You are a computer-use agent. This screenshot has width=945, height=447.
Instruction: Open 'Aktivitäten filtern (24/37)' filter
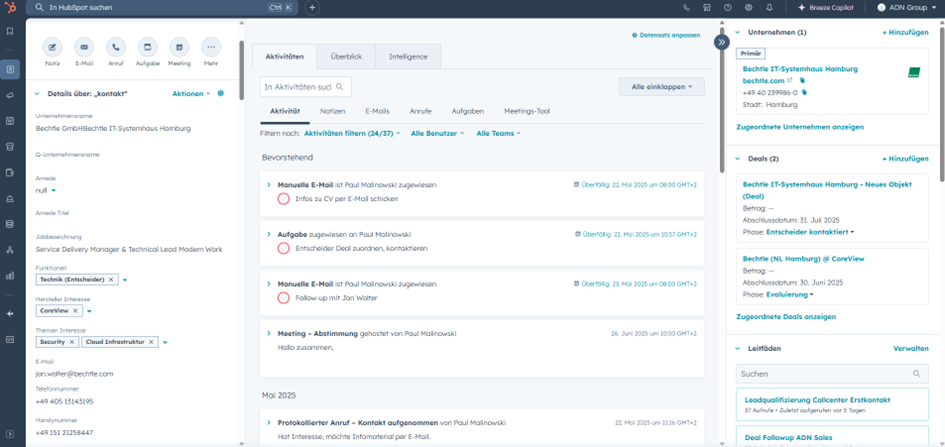pos(352,133)
